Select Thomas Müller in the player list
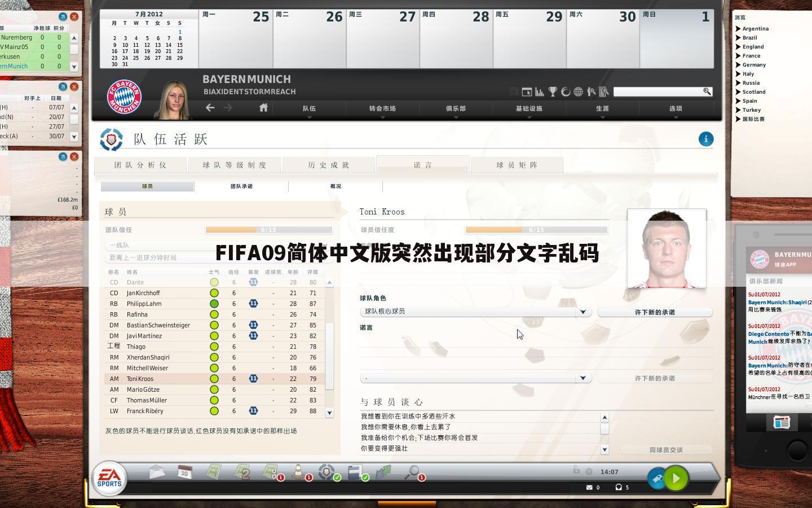The image size is (812, 508). click(214, 400)
